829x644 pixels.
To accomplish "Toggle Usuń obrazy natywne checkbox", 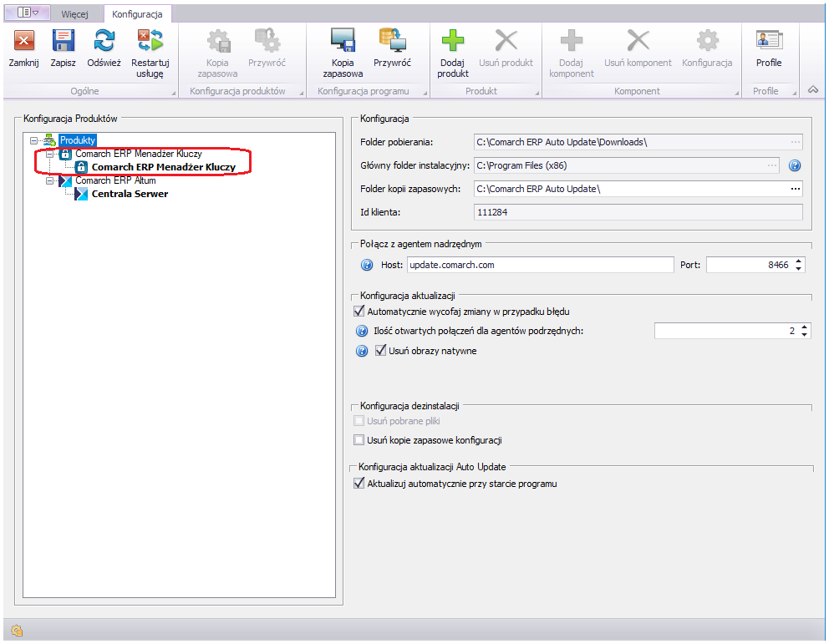I will (x=380, y=351).
